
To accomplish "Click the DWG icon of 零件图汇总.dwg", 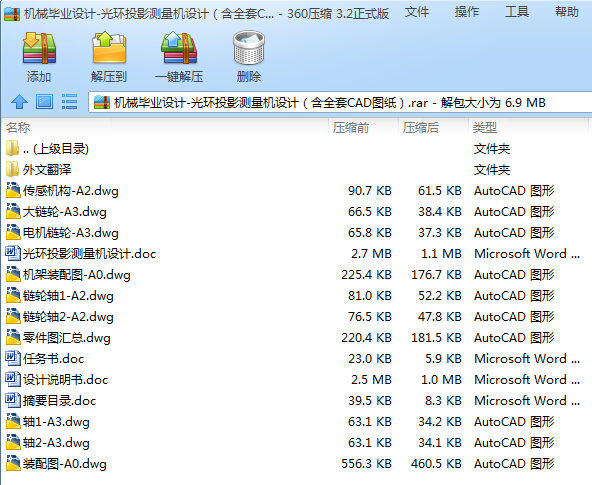I will tap(13, 337).
